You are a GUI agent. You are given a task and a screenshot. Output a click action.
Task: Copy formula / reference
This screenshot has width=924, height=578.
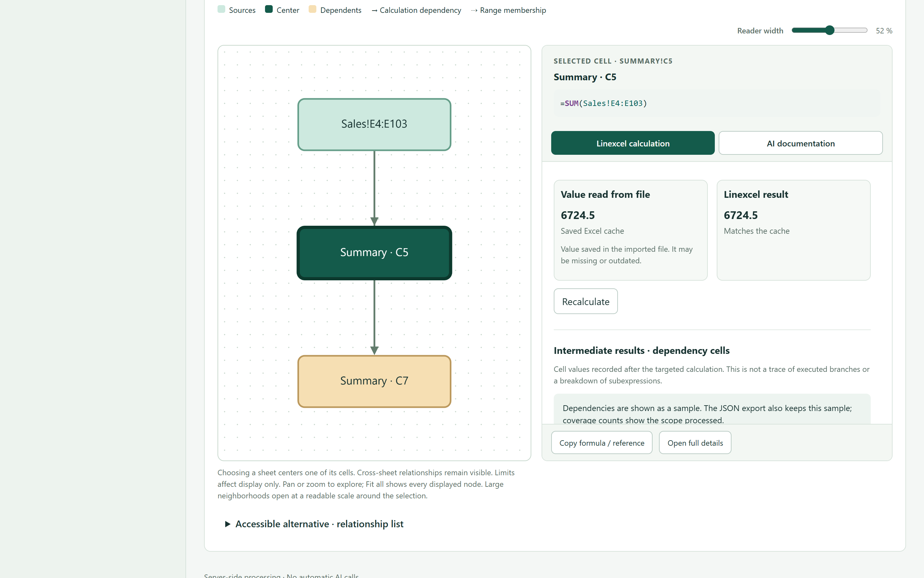(602, 443)
